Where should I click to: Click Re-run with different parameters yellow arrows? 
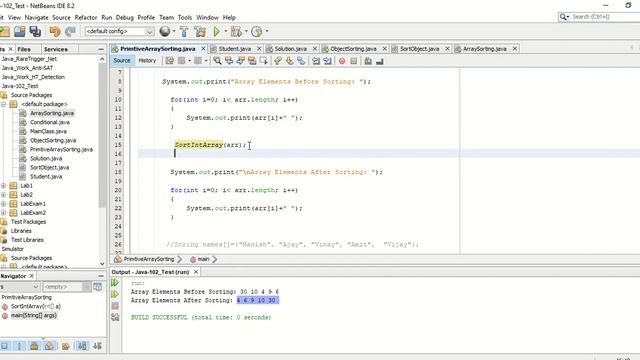tap(115, 294)
